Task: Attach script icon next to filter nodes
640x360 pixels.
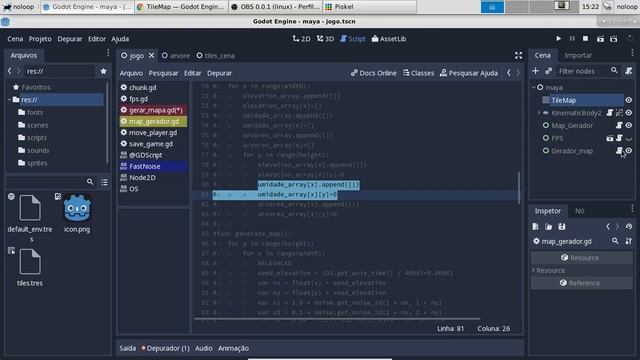Action: [629, 71]
